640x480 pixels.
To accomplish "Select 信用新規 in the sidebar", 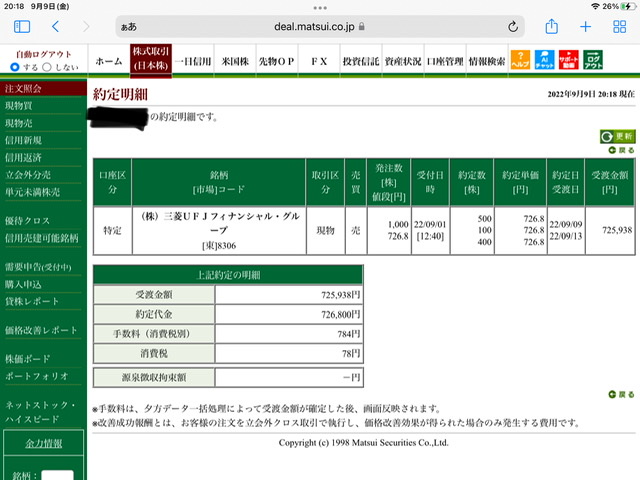I will pyautogui.click(x=23, y=140).
